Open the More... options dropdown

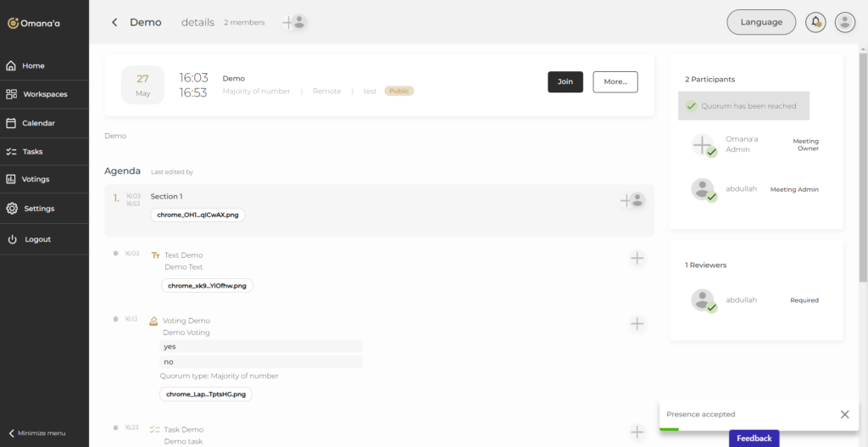click(615, 81)
